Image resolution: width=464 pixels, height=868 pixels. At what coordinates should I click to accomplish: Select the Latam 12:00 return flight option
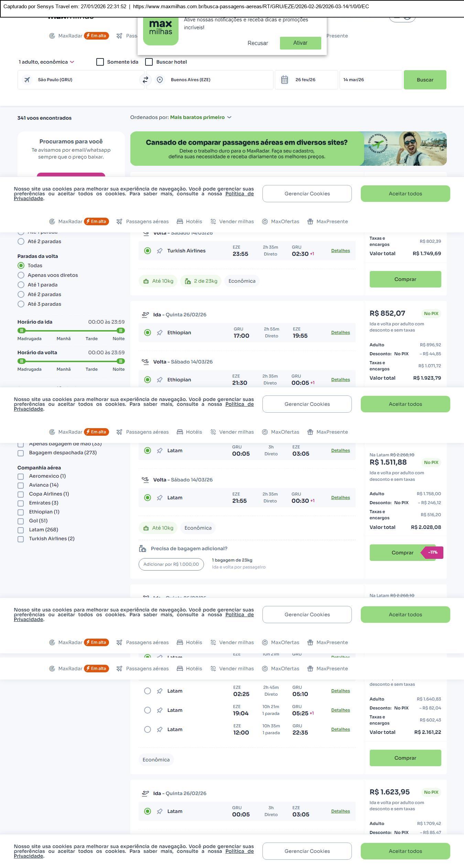148,730
